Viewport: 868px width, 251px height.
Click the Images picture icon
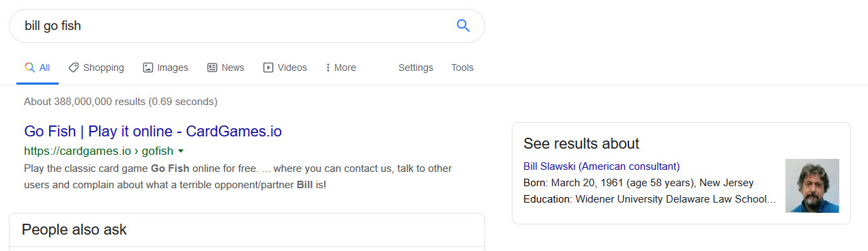[148, 68]
